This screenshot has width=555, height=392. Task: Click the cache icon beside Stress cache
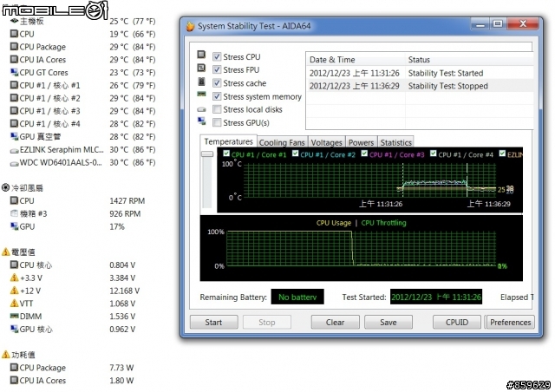click(x=201, y=82)
